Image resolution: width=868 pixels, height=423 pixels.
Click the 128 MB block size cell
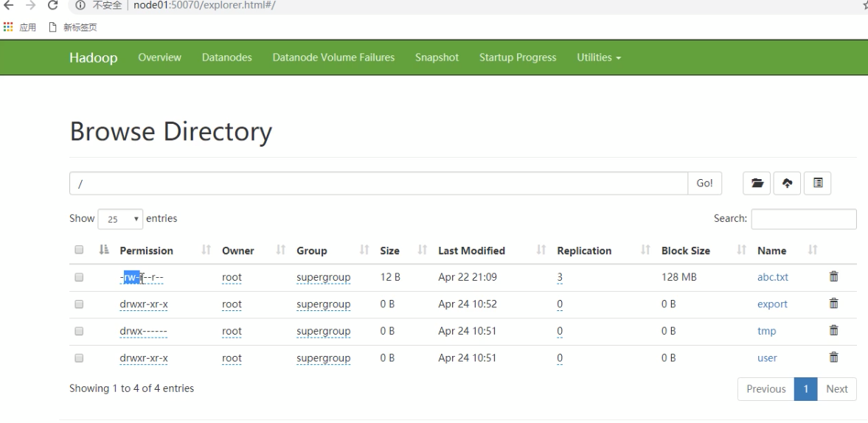(x=678, y=277)
